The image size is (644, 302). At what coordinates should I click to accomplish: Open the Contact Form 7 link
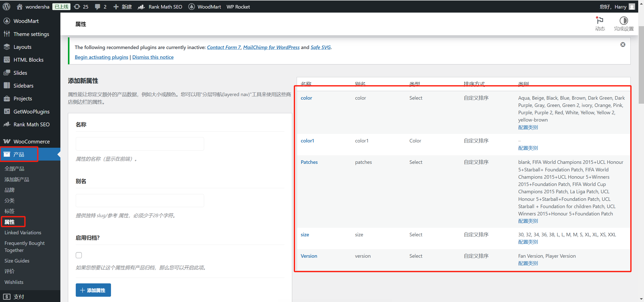pos(224,47)
